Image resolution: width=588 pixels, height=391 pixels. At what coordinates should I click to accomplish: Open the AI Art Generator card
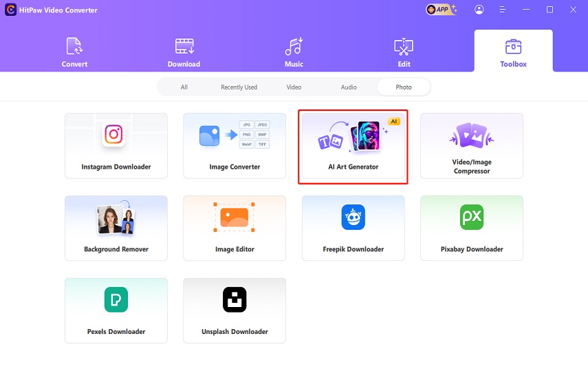[x=353, y=146]
